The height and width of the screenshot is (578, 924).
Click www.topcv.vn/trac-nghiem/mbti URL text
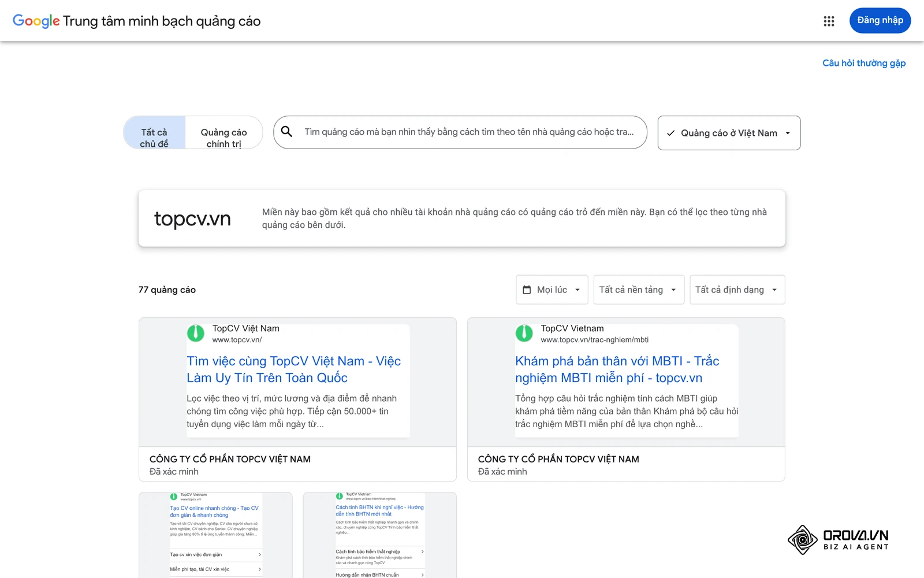click(595, 340)
